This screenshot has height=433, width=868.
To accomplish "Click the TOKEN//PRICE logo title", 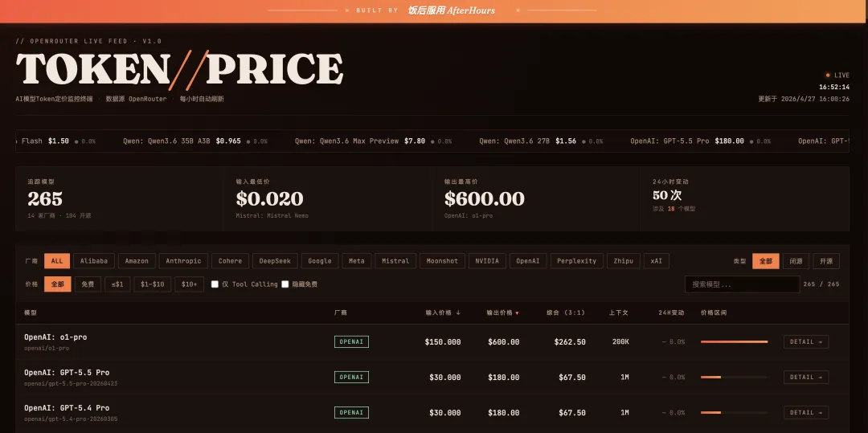I will tap(179, 69).
